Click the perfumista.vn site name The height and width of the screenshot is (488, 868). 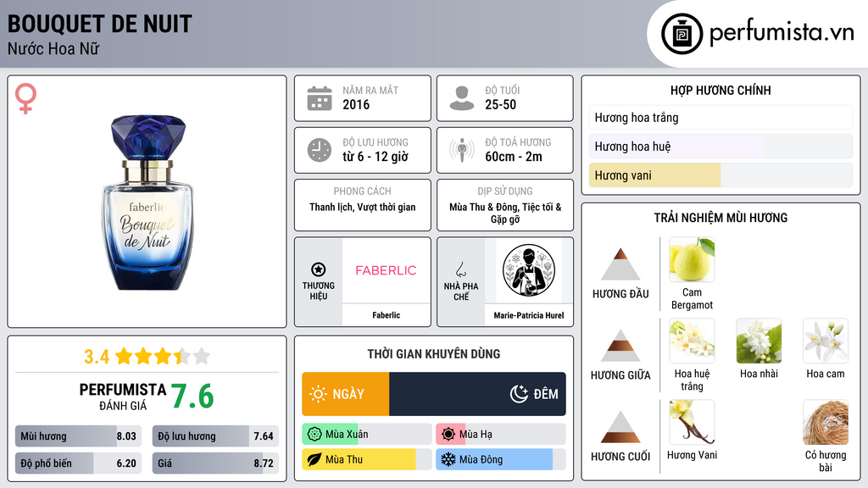782,33
